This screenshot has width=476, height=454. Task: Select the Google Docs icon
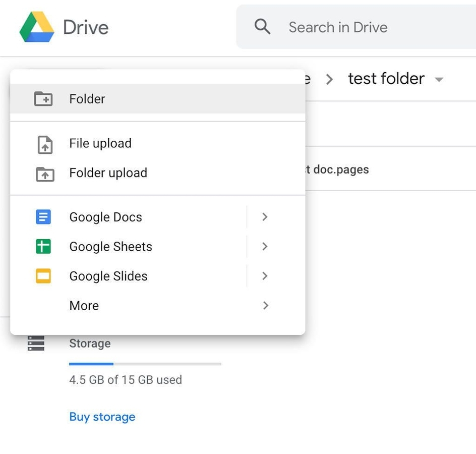(x=43, y=217)
